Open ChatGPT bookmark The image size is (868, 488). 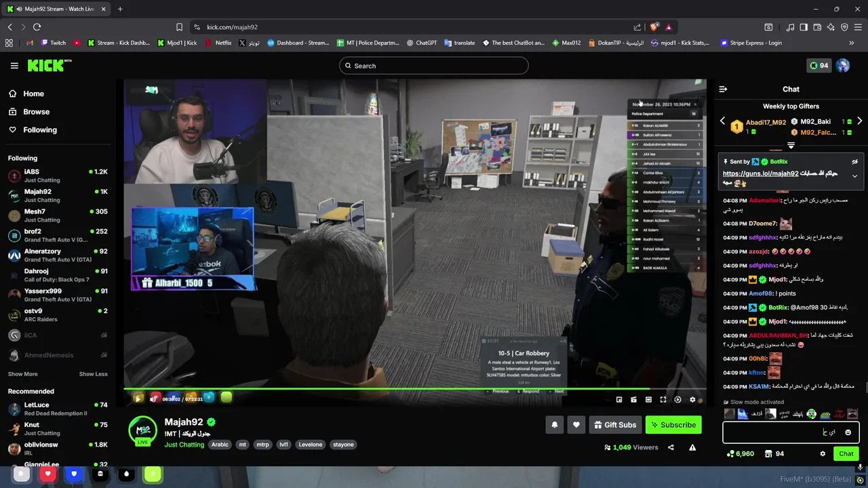coord(421,43)
